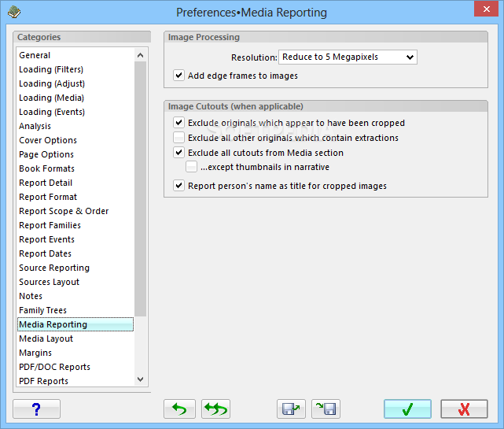Click the floppy disk import settings button
This screenshot has height=429, width=504.
tap(326, 409)
